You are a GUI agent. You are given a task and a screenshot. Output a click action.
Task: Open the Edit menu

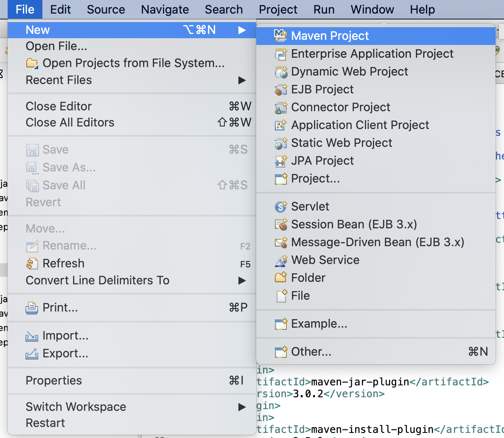coord(60,9)
